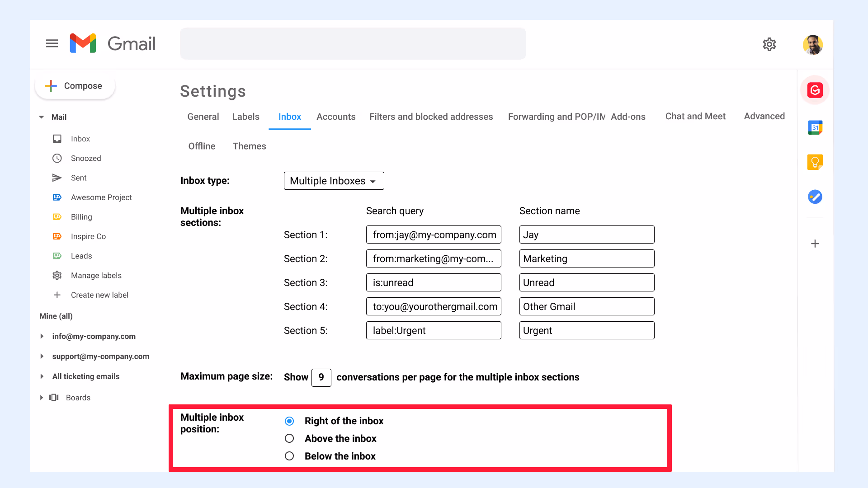The width and height of the screenshot is (868, 488).
Task: Click Section 4 search query field
Action: pos(434,306)
